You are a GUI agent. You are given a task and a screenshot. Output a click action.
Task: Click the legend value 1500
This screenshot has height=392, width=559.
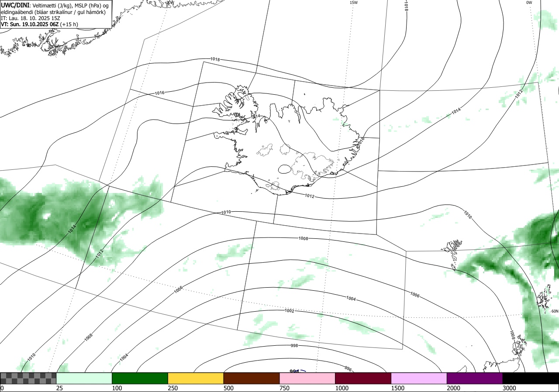(x=398, y=388)
